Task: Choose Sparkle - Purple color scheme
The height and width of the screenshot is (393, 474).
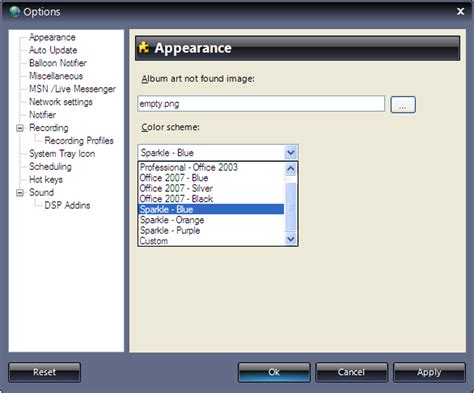Action: 211,230
